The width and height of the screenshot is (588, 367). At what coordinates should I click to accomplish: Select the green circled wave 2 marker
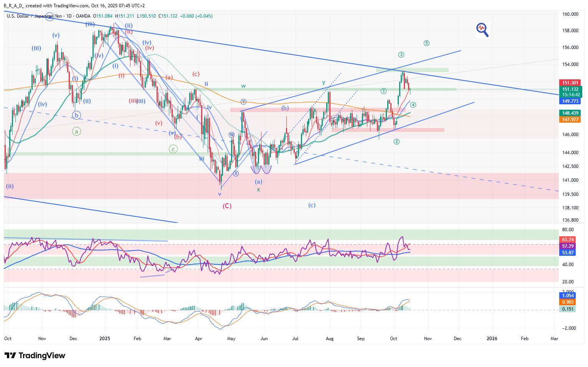[x=396, y=142]
